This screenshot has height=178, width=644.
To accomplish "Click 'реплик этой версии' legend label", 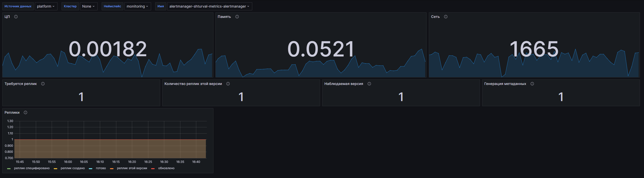I will coord(132,168).
